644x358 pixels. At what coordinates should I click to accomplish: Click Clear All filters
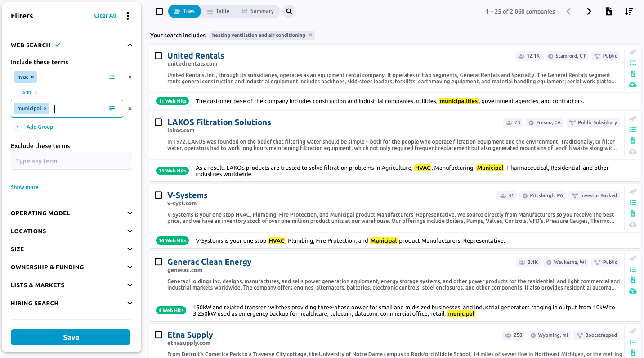click(x=105, y=16)
